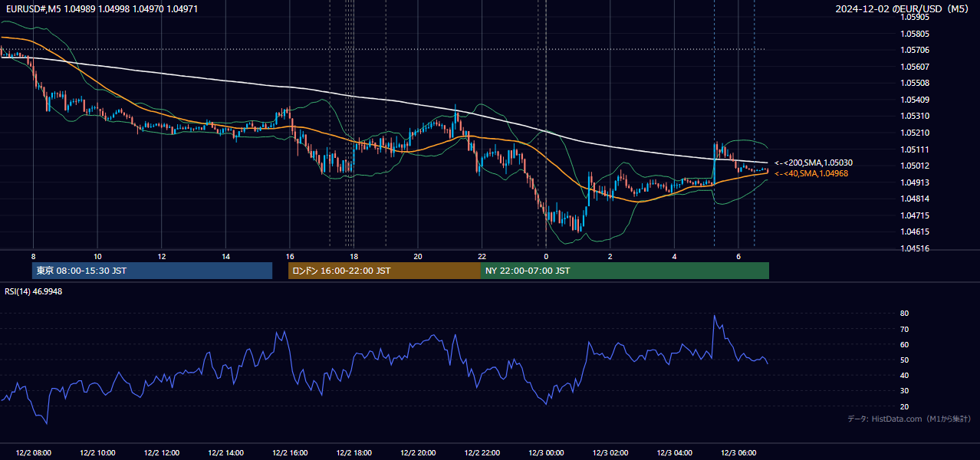Viewport: 980px width, 460px height.
Task: Click hour label 8 under price chart
Action: pos(33,256)
